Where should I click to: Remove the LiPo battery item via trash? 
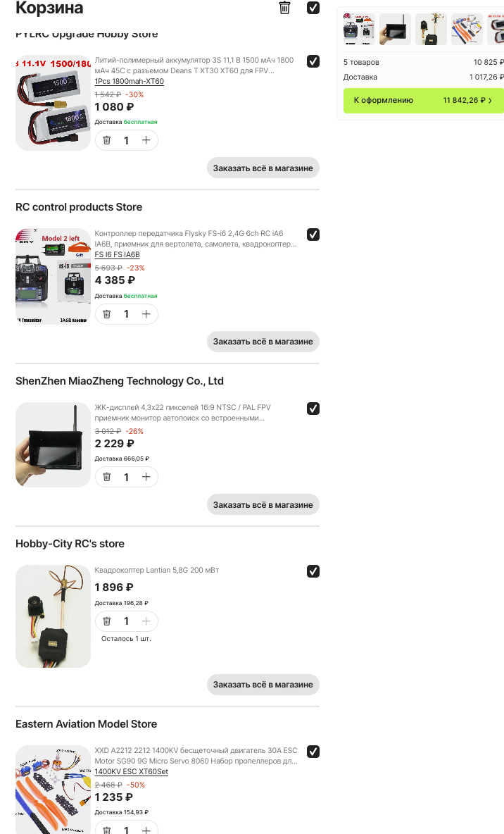tap(107, 140)
